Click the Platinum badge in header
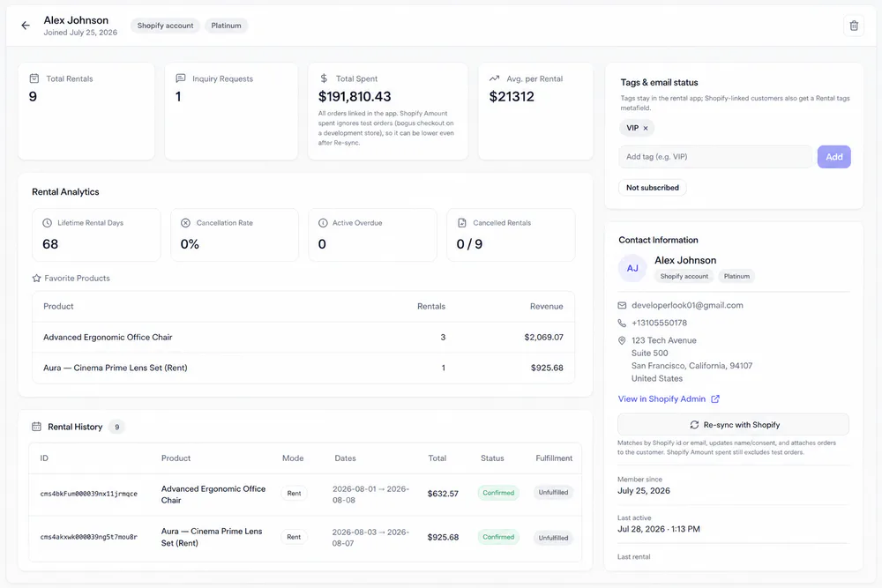 [226, 26]
